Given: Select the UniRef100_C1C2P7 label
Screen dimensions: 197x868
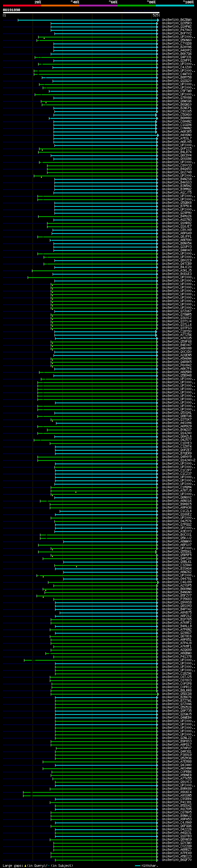Looking at the screenshot, I should pyautogui.click(x=177, y=470).
